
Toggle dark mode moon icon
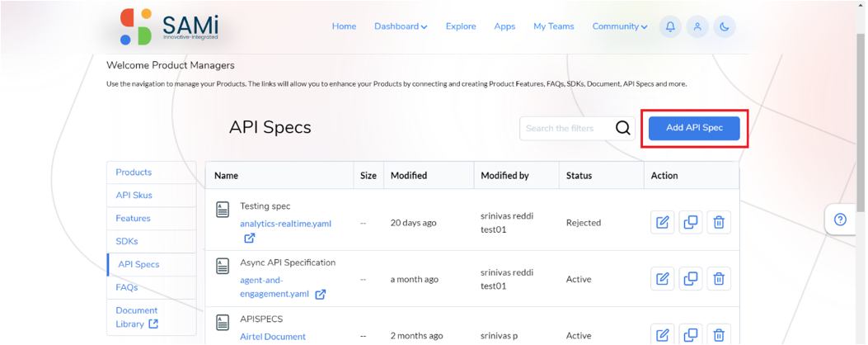725,26
